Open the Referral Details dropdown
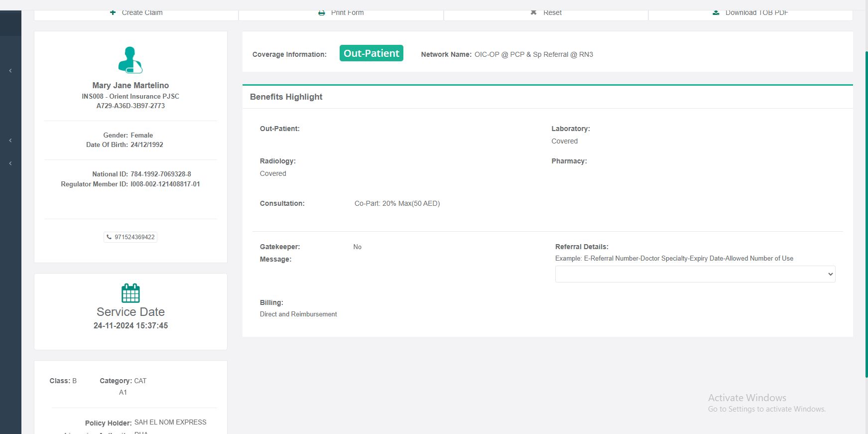Image resolution: width=868 pixels, height=434 pixels. point(695,274)
